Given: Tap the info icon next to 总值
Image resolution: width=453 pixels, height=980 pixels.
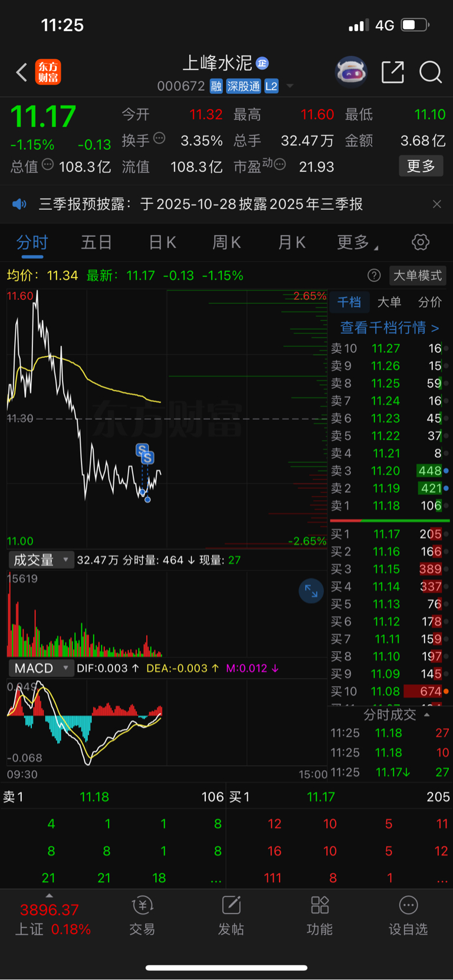Looking at the screenshot, I should pyautogui.click(x=48, y=164).
